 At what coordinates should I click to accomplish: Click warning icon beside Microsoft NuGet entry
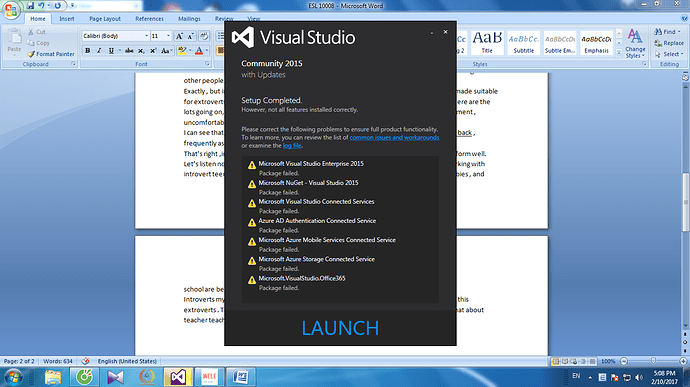pyautogui.click(x=252, y=184)
